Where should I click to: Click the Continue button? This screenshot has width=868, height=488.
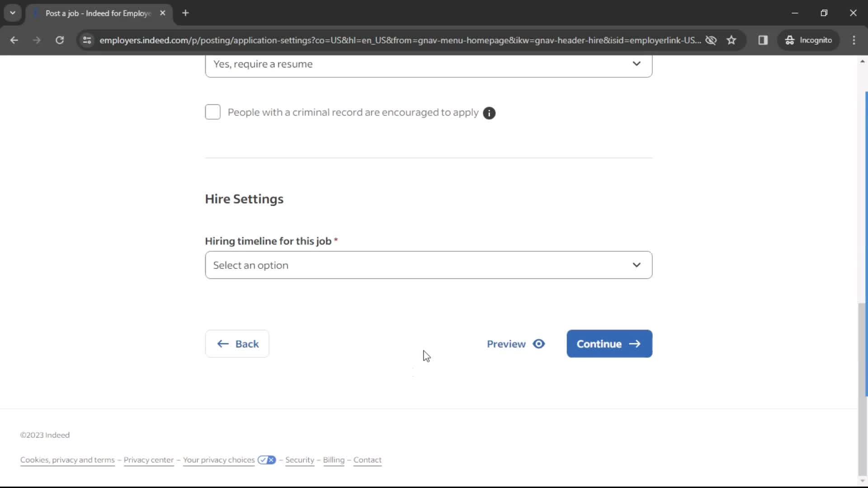[x=609, y=343]
